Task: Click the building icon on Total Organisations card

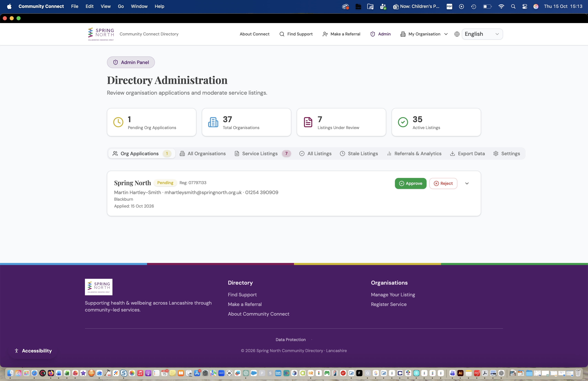Action: click(213, 122)
